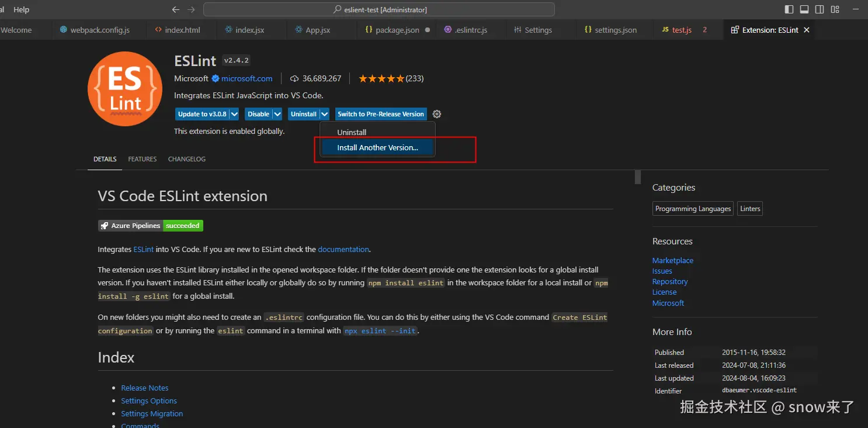
Task: Open the Help menu
Action: 21,10
